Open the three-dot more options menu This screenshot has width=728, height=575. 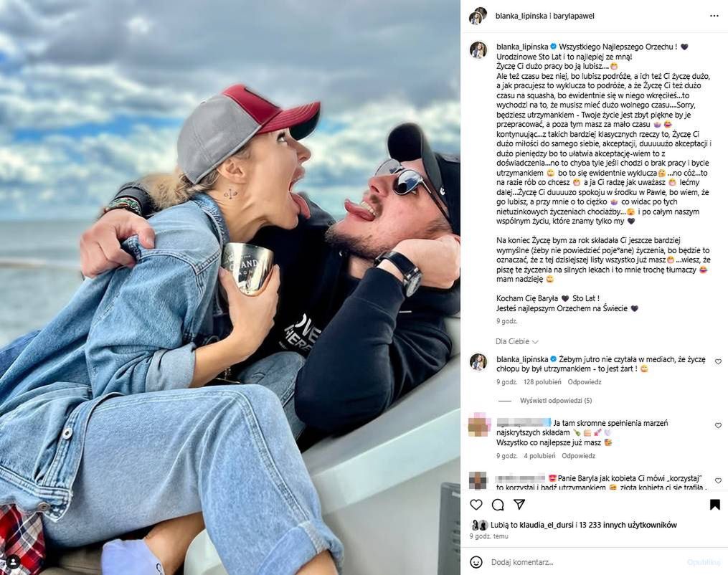click(714, 16)
